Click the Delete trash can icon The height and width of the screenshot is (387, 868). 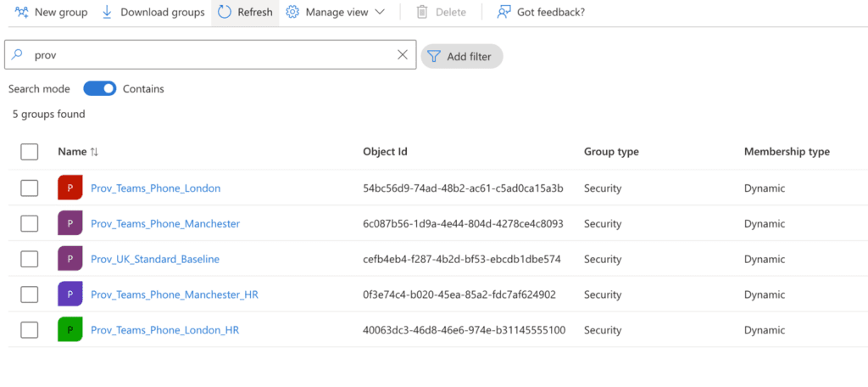tap(422, 12)
